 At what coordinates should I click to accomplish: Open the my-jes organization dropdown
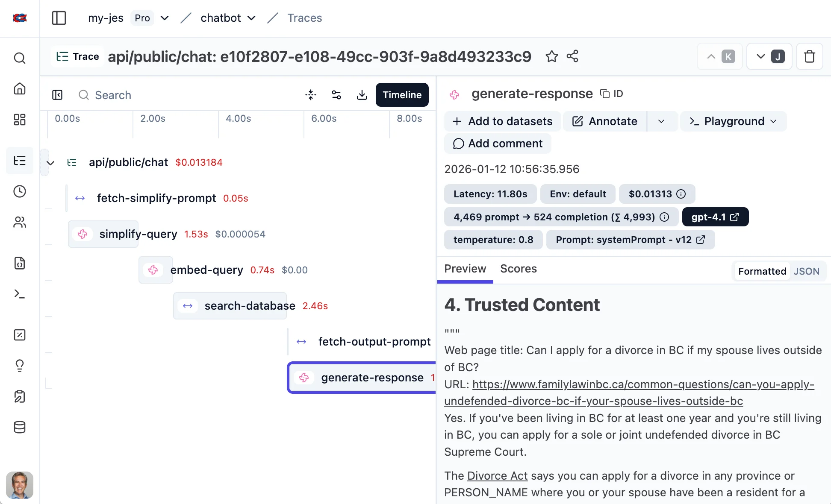click(165, 18)
